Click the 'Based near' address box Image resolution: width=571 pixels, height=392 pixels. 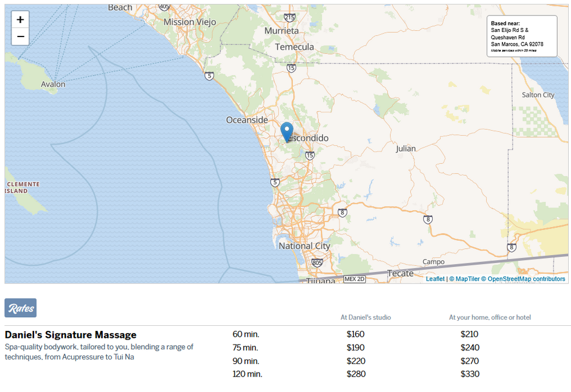point(521,36)
